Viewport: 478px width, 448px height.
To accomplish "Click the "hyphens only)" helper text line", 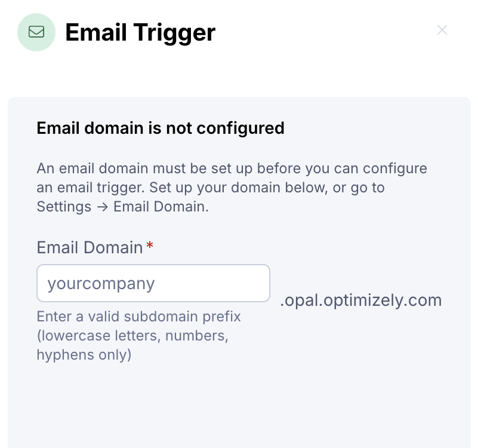I will 84,355.
